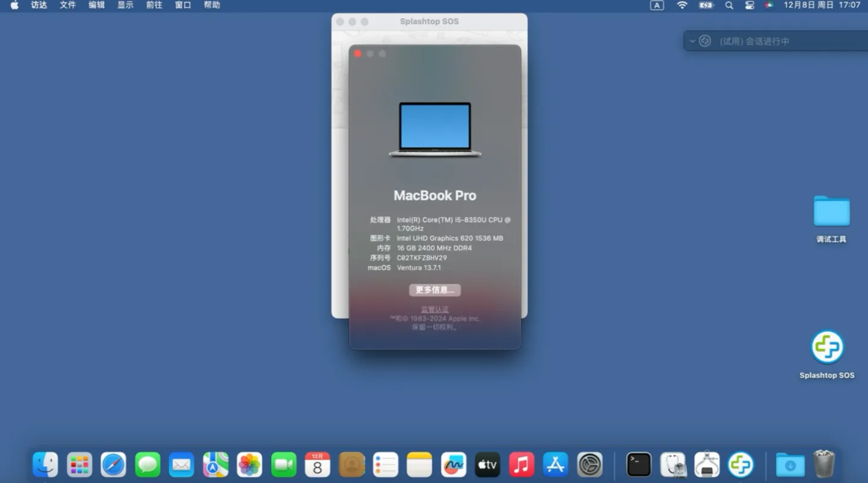Open the 显示 menu
Viewport: 868px width, 483px height.
[125, 5]
